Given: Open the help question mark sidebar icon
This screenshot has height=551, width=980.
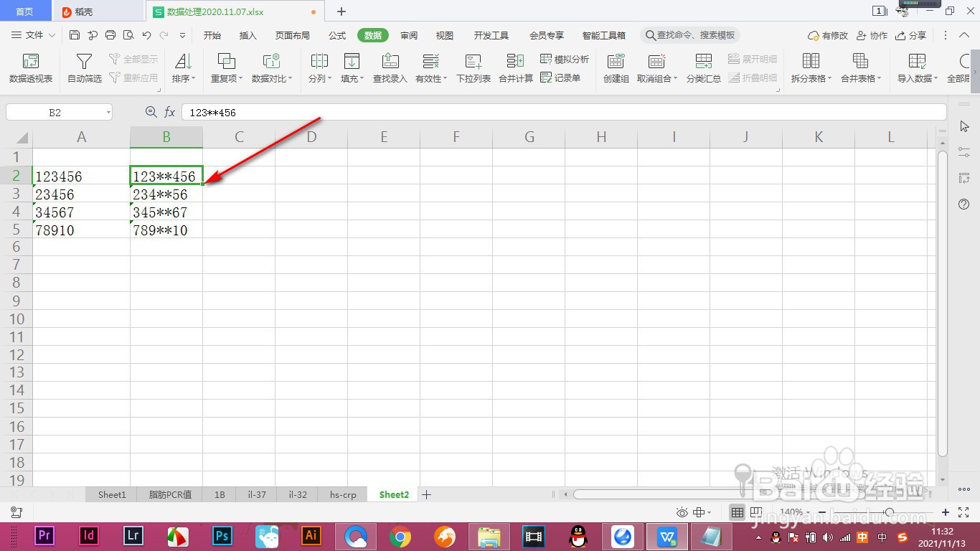Looking at the screenshot, I should click(x=964, y=204).
